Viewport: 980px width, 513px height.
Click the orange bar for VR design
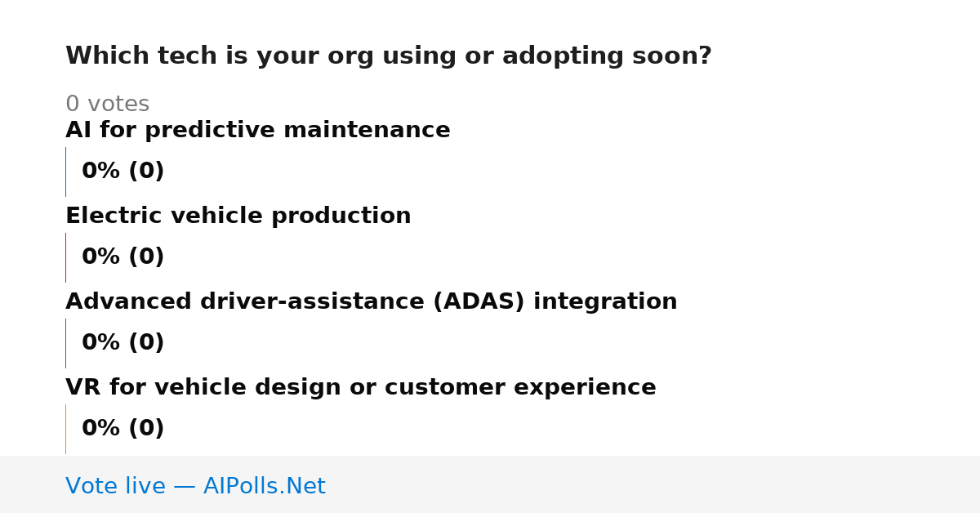(x=65, y=429)
